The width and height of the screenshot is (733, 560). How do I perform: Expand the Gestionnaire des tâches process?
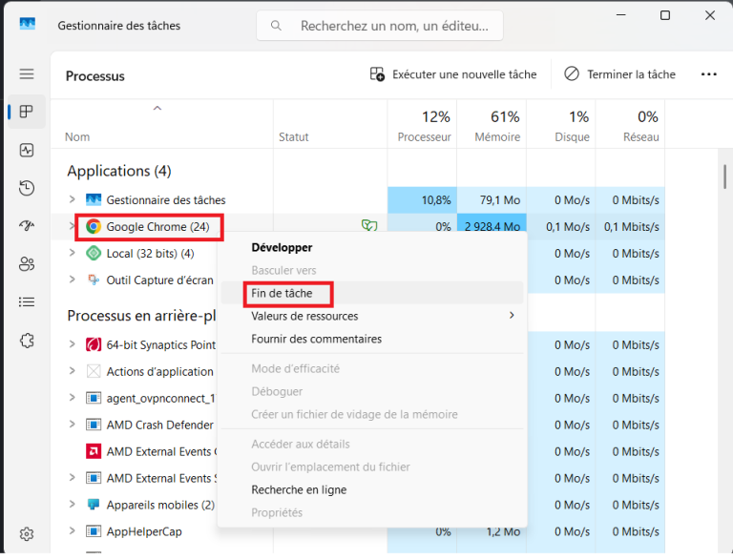(72, 199)
